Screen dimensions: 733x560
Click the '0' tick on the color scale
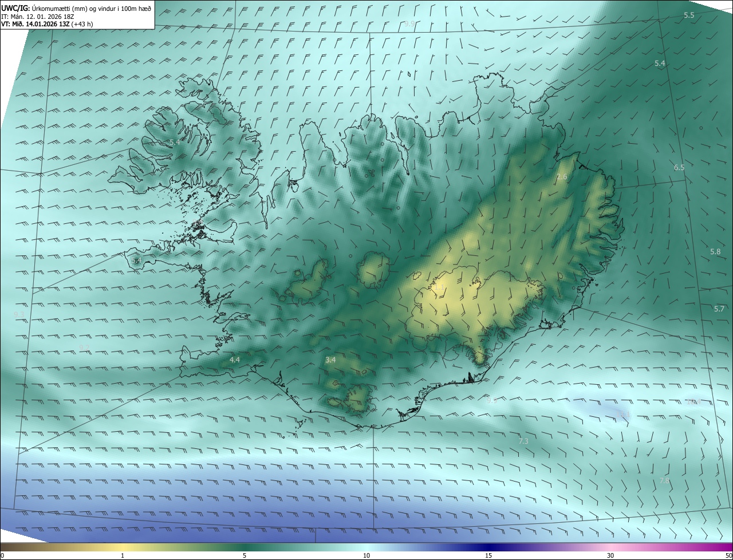[2, 555]
